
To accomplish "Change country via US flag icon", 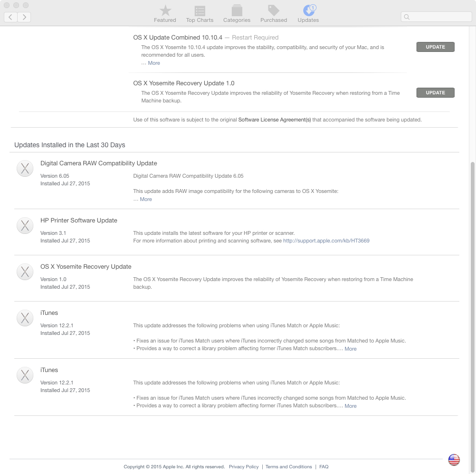I will [454, 460].
